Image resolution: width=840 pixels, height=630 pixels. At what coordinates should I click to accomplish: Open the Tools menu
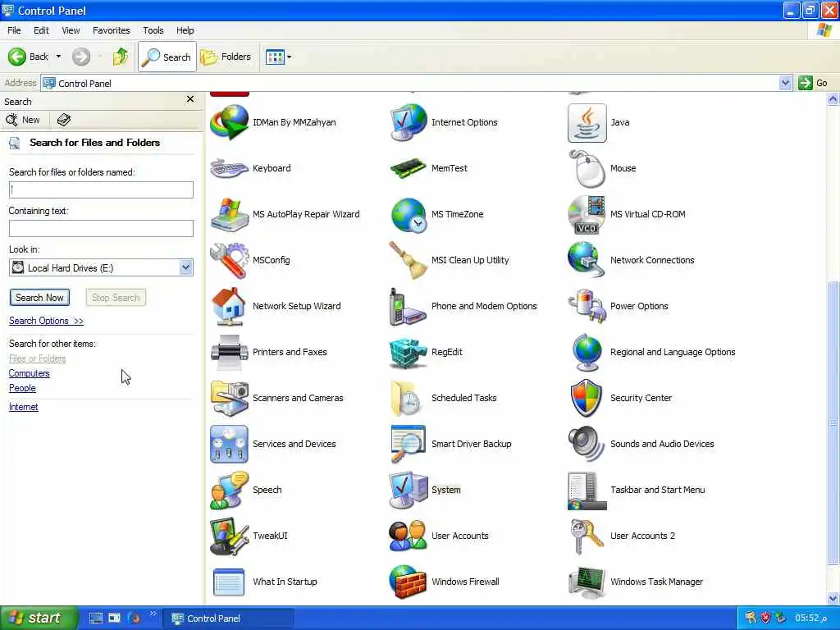click(x=153, y=30)
